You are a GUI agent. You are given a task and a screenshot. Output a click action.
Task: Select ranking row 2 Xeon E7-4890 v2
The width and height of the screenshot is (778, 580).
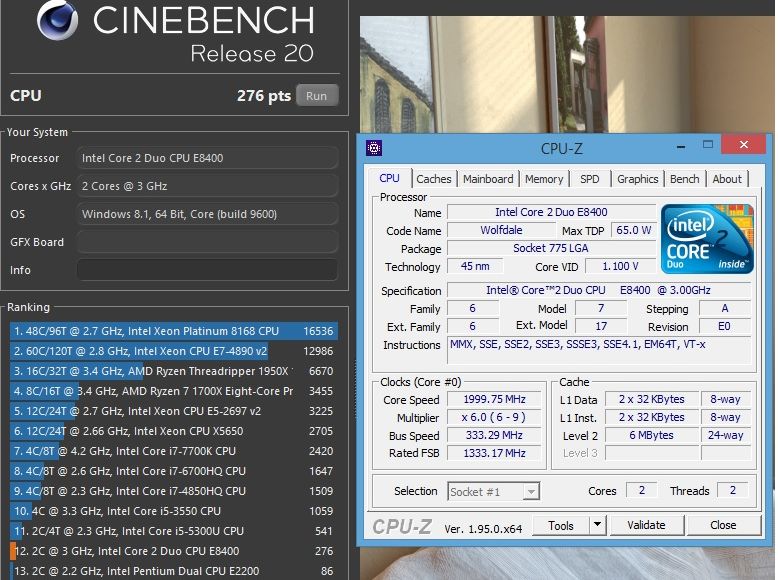tap(174, 351)
